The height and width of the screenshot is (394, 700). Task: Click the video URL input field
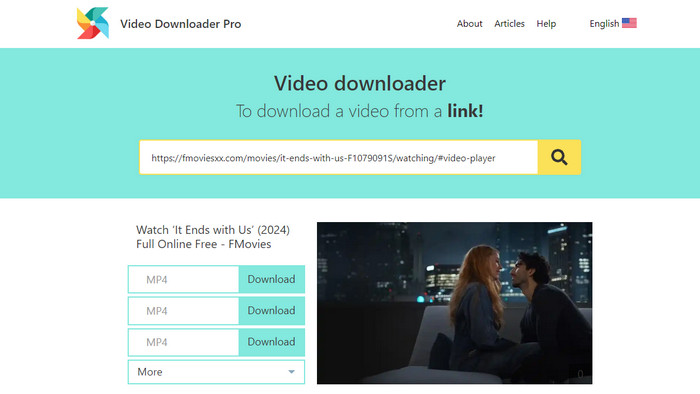point(338,157)
